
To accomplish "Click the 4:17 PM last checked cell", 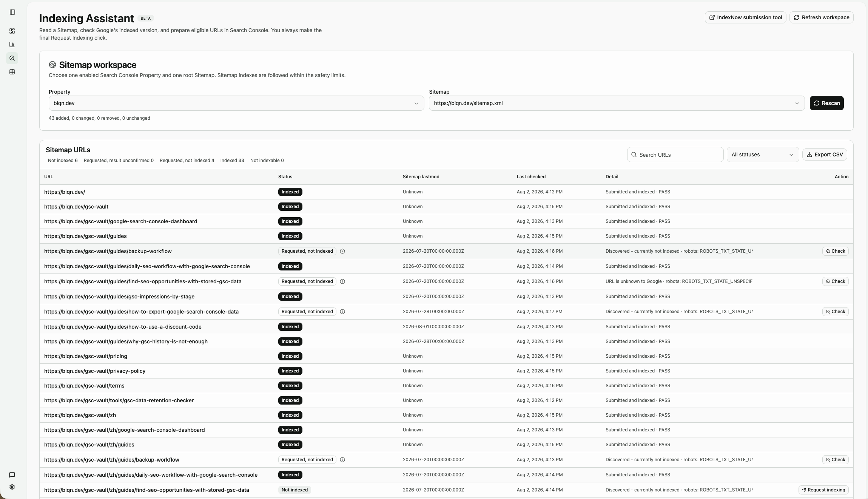I will tap(539, 312).
